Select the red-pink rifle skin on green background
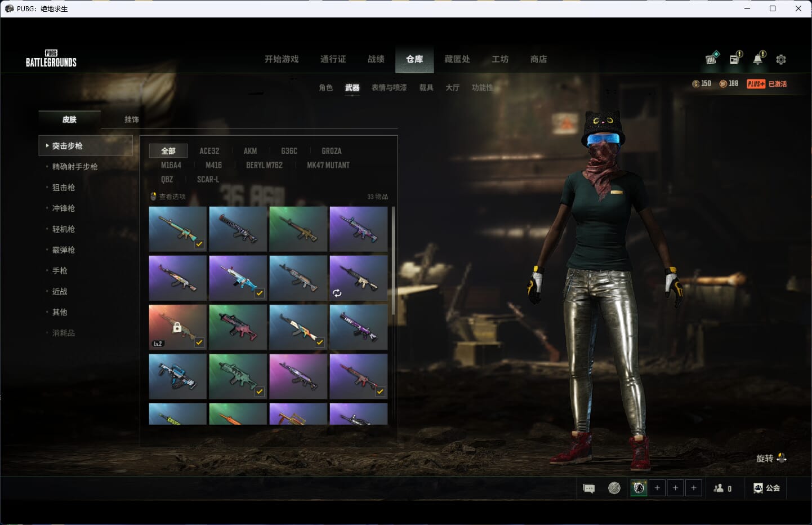This screenshot has width=812, height=525. tap(238, 327)
